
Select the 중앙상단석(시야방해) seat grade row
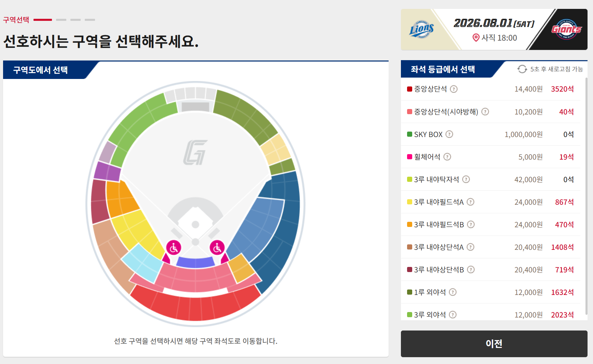tap(490, 112)
